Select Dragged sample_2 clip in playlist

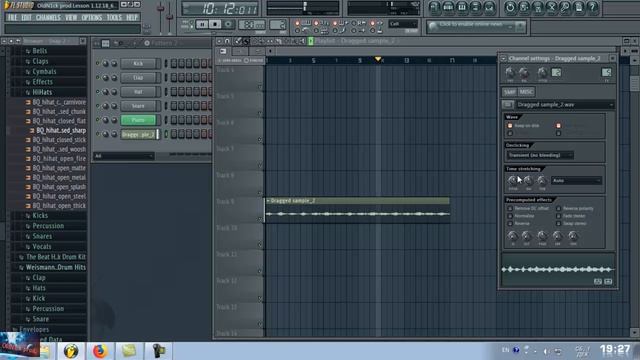click(358, 210)
